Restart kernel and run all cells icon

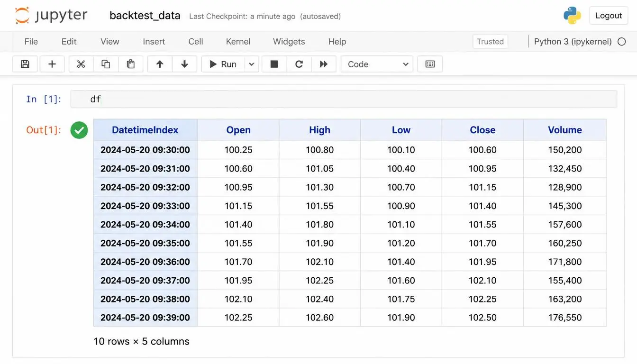coord(324,64)
